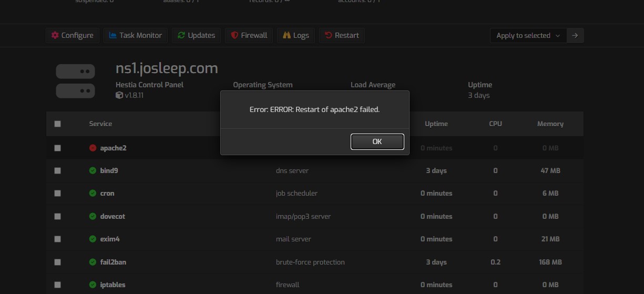The width and height of the screenshot is (644, 294).
Task: Open the Updates page
Action: (196, 35)
